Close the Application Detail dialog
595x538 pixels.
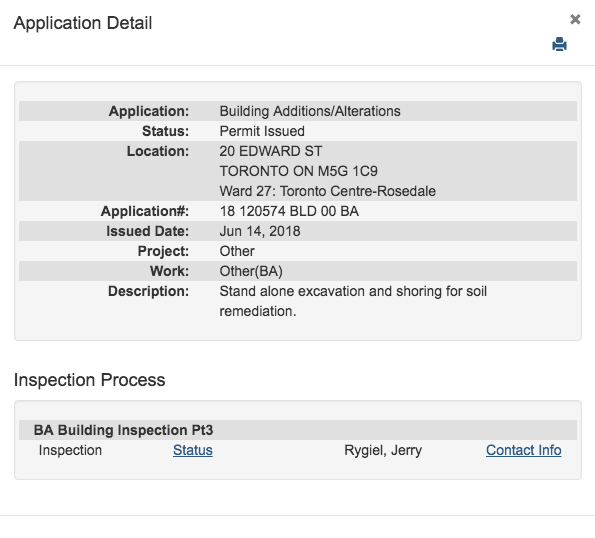coord(575,19)
